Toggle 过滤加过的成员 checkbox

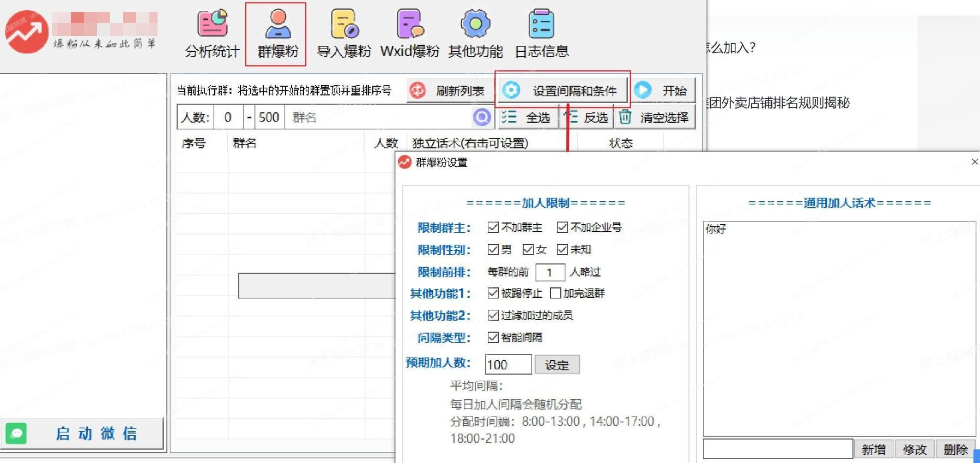tap(493, 315)
